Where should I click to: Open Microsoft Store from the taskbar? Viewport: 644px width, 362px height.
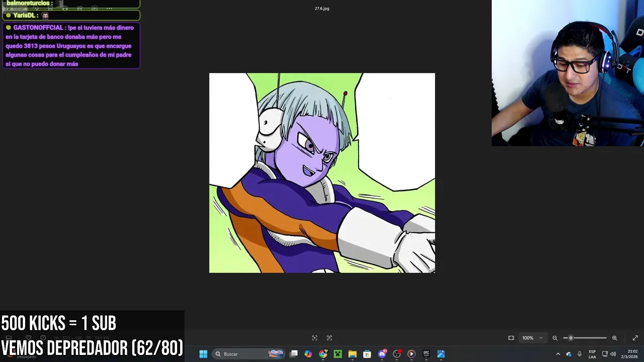point(367,354)
